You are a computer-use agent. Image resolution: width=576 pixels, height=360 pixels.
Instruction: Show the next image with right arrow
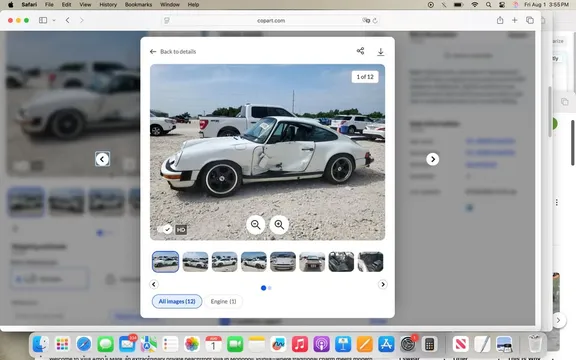pos(432,159)
